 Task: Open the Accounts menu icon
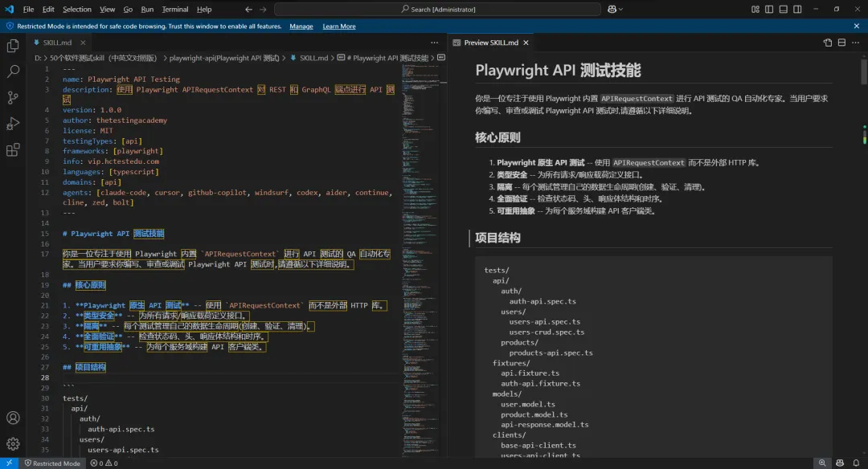[x=13, y=418]
